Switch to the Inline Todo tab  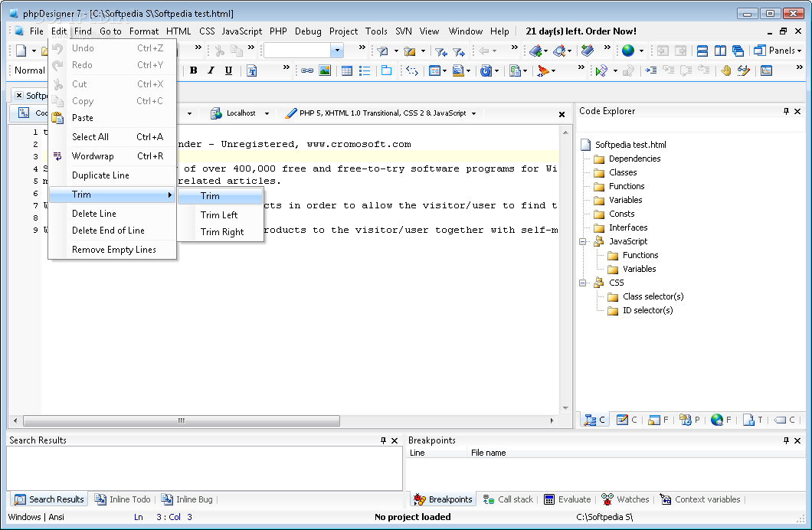123,499
